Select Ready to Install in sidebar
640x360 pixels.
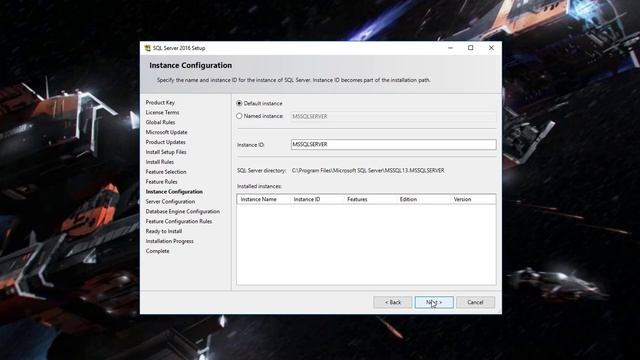point(164,231)
